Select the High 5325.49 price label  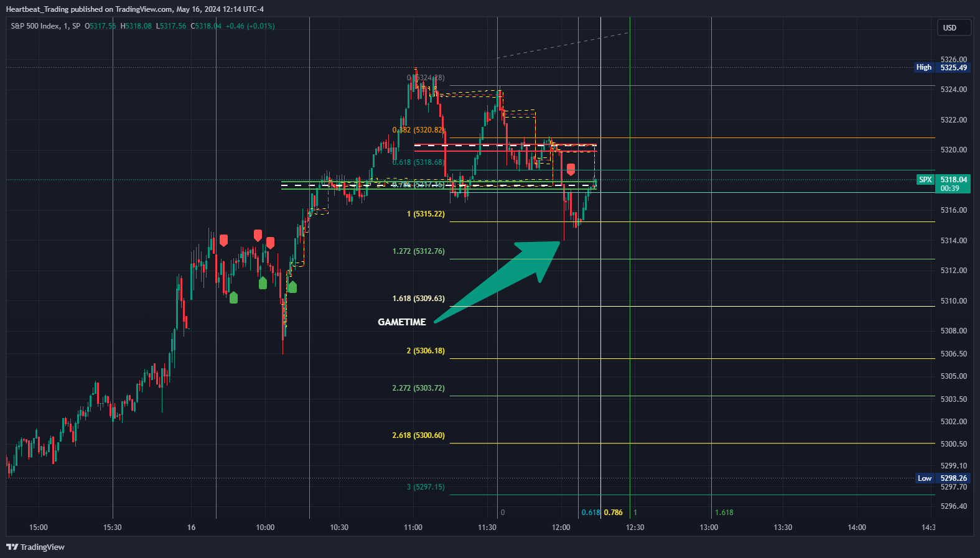[x=942, y=67]
